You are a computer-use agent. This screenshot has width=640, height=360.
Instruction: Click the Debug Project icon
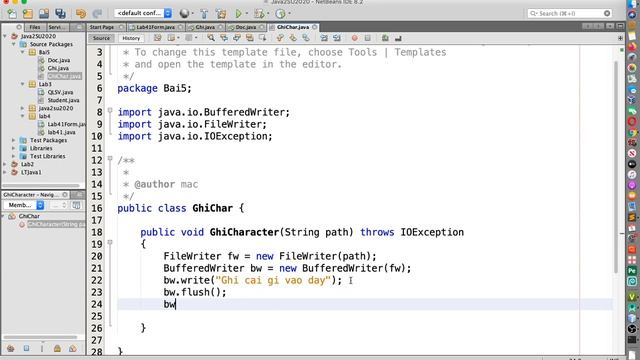tap(259, 13)
